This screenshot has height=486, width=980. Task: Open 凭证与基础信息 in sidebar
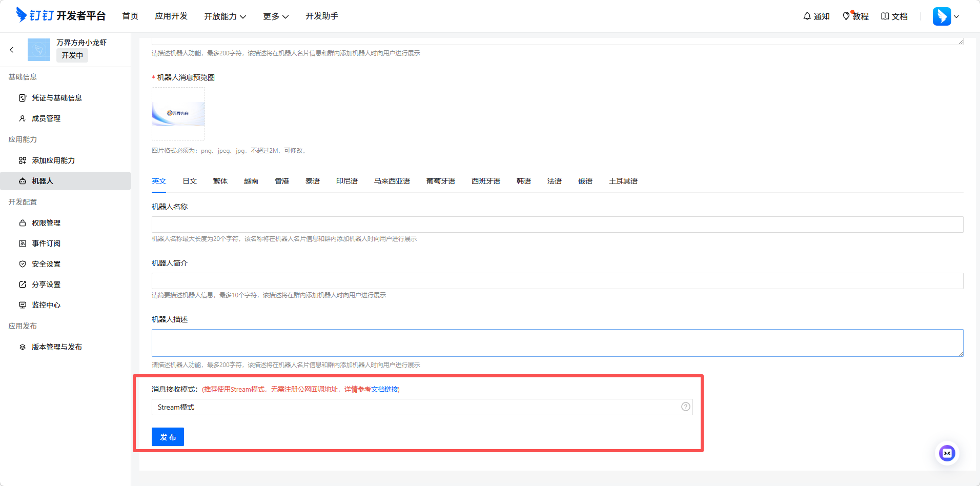coord(57,98)
